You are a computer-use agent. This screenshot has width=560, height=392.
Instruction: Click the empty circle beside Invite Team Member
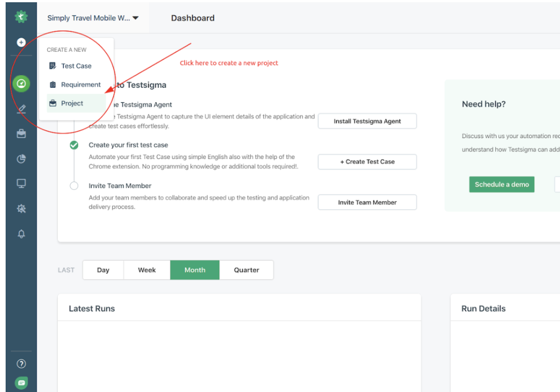pos(74,186)
